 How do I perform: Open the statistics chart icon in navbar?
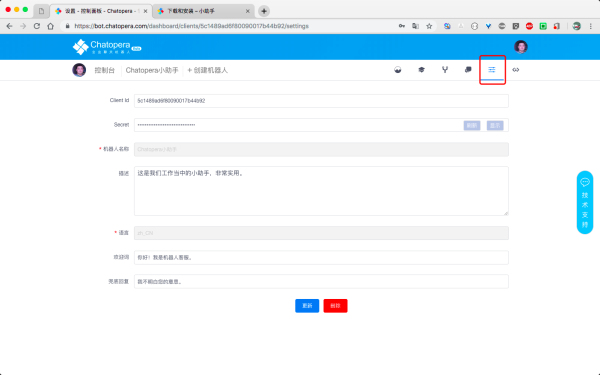pos(398,70)
